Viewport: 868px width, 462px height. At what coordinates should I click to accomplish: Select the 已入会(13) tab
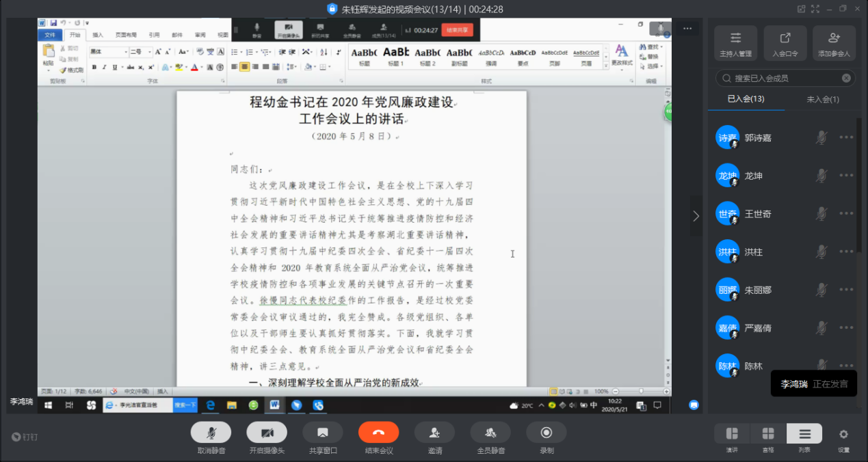click(746, 99)
